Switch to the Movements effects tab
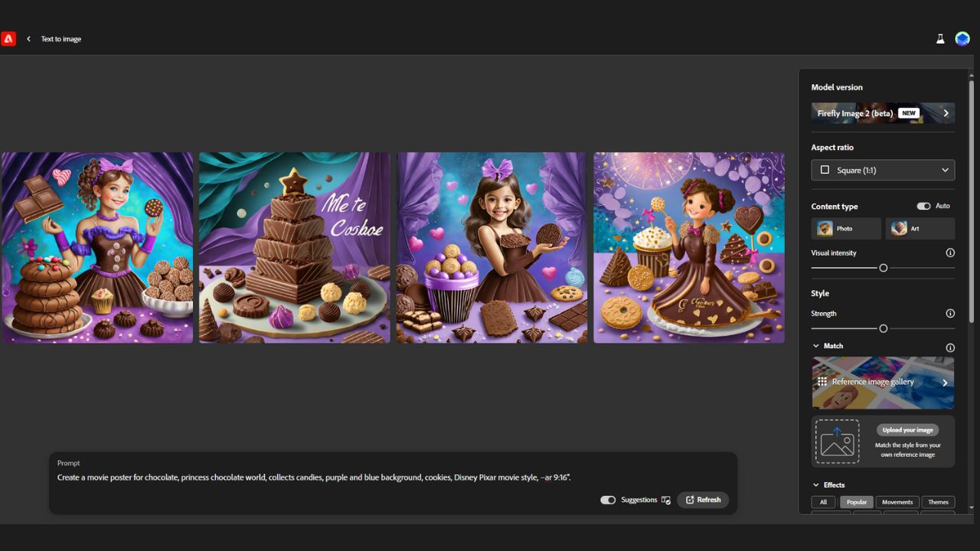980x551 pixels. (897, 502)
